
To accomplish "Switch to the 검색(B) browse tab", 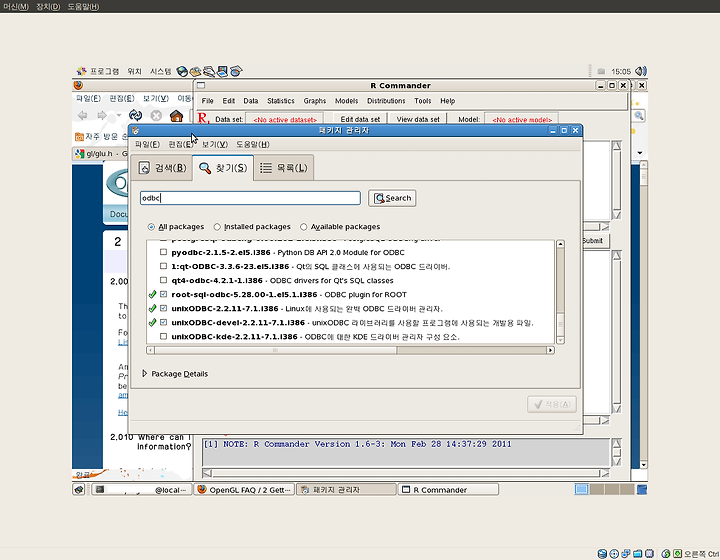I will 162,168.
